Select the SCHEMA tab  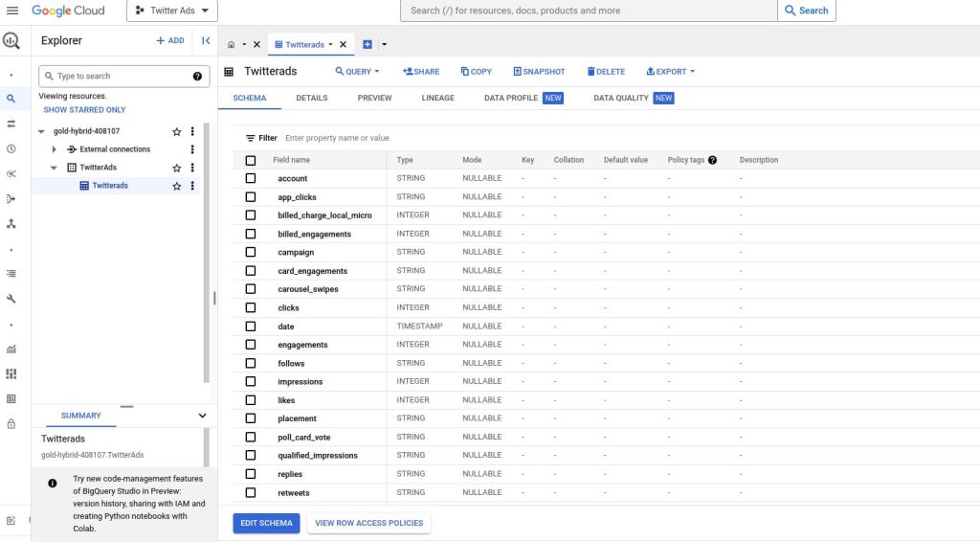(250, 98)
